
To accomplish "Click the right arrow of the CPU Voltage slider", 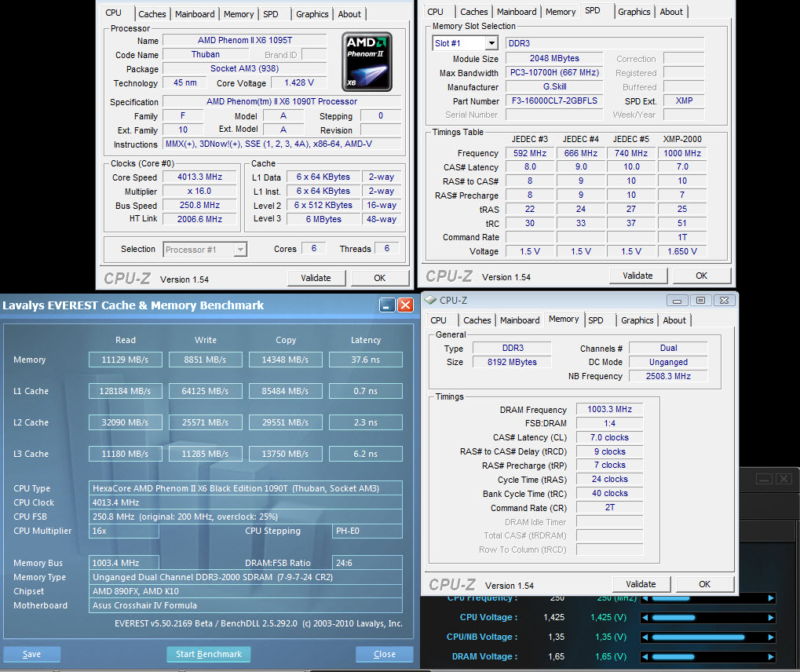I will (771, 617).
